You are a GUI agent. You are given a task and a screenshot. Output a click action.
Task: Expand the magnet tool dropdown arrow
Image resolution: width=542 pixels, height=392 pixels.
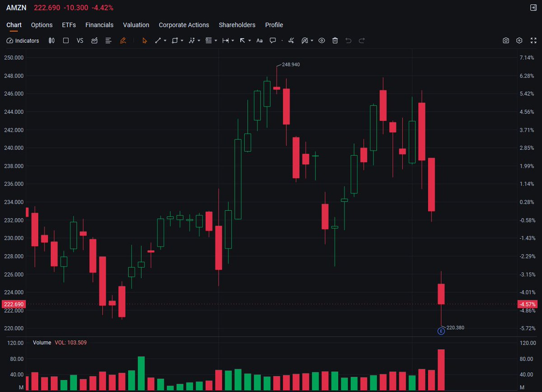click(312, 41)
